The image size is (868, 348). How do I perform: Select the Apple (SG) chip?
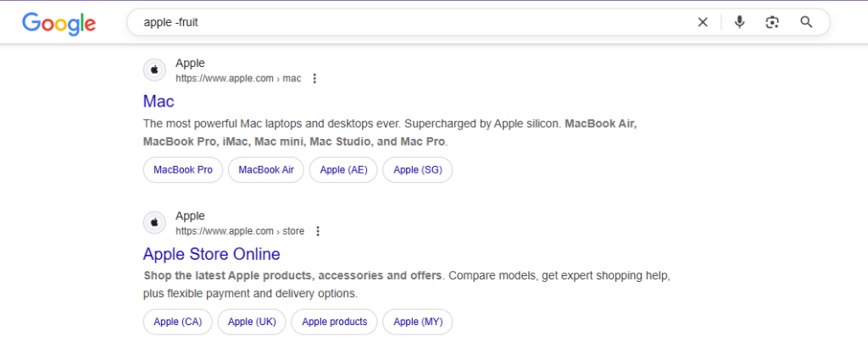click(417, 170)
